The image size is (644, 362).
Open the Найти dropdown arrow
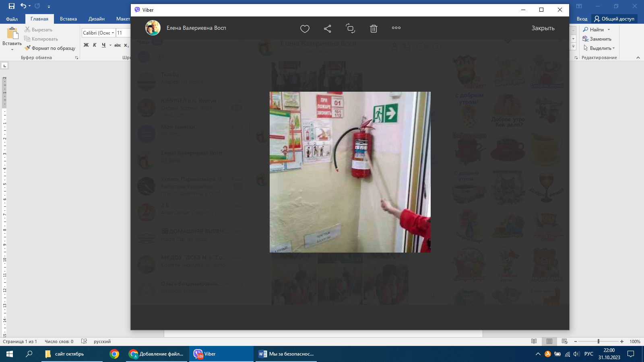609,30
